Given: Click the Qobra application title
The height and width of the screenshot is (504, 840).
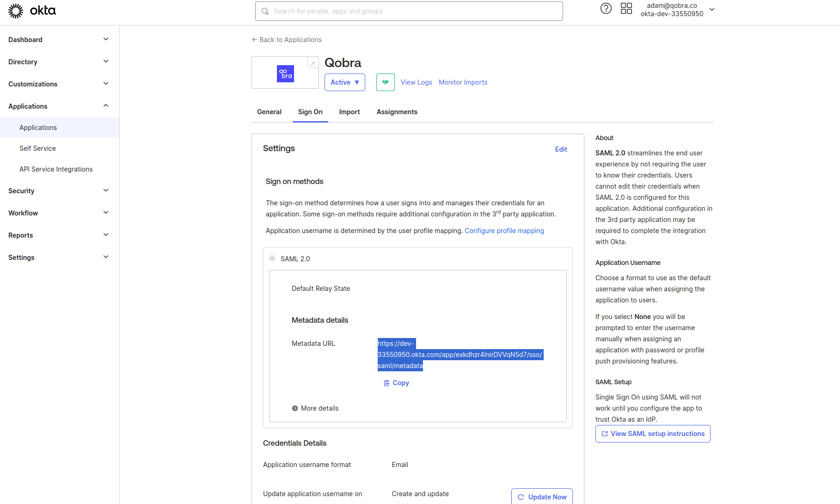Looking at the screenshot, I should tap(343, 63).
